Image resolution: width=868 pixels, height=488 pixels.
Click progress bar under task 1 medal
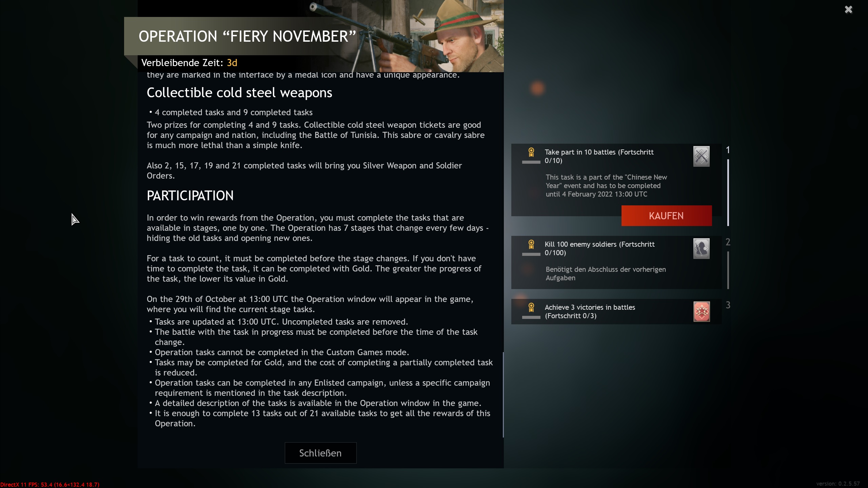(531, 162)
